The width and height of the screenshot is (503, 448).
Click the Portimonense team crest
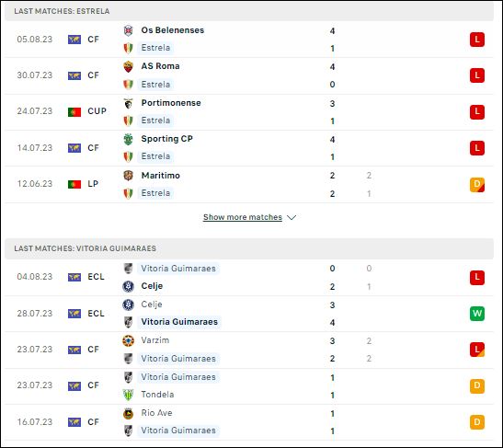[x=128, y=103]
